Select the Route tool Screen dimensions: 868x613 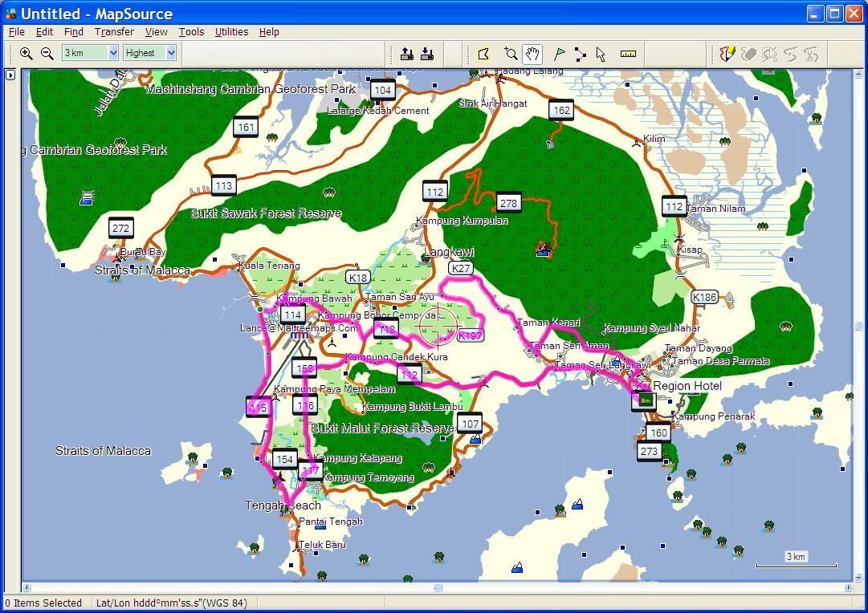pyautogui.click(x=580, y=54)
